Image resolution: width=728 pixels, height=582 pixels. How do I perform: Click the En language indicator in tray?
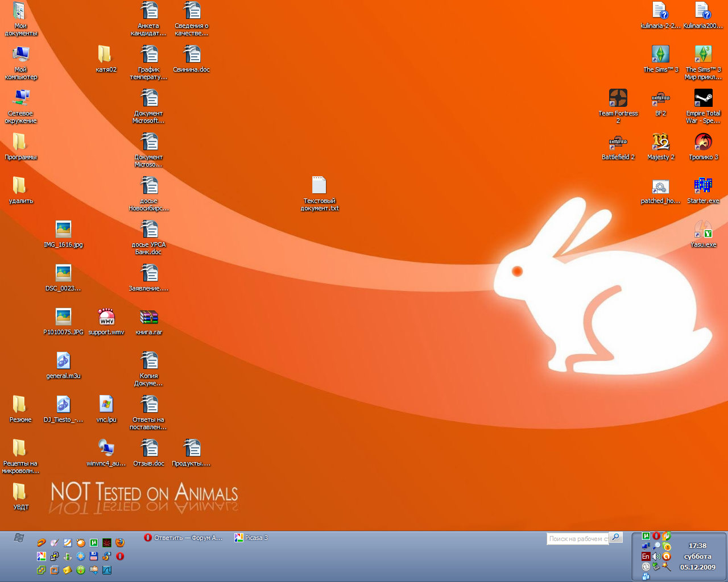coord(646,556)
